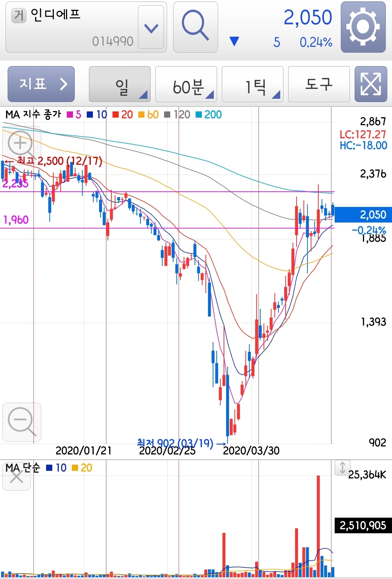The height and width of the screenshot is (579, 392).
Task: Click the volume MA 단순 10 legend
Action: point(57,468)
